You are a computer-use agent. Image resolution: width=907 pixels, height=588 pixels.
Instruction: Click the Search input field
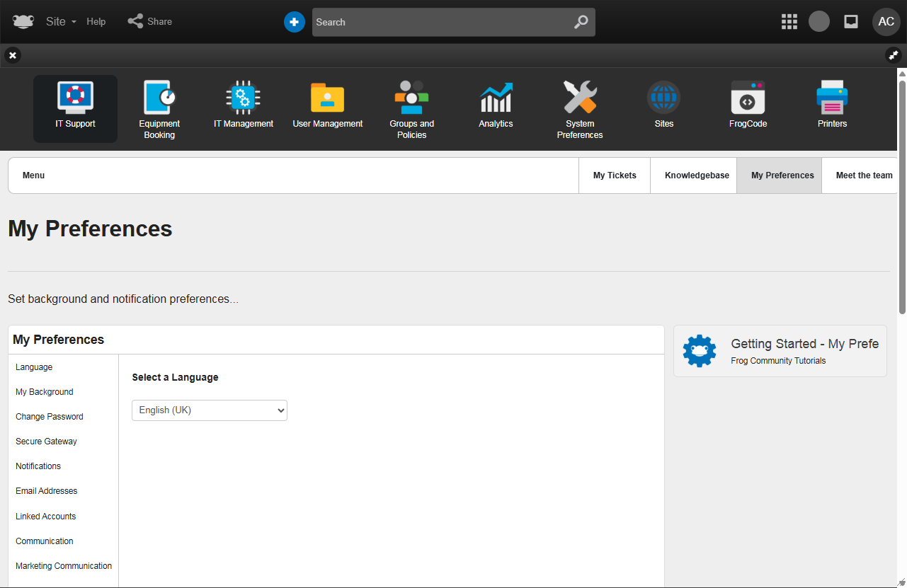(x=443, y=22)
